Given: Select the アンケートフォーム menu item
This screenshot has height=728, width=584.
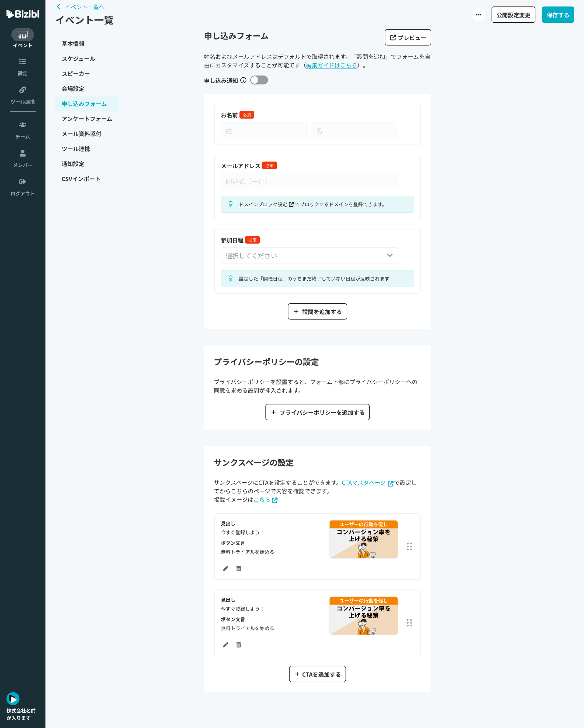Looking at the screenshot, I should pos(87,119).
